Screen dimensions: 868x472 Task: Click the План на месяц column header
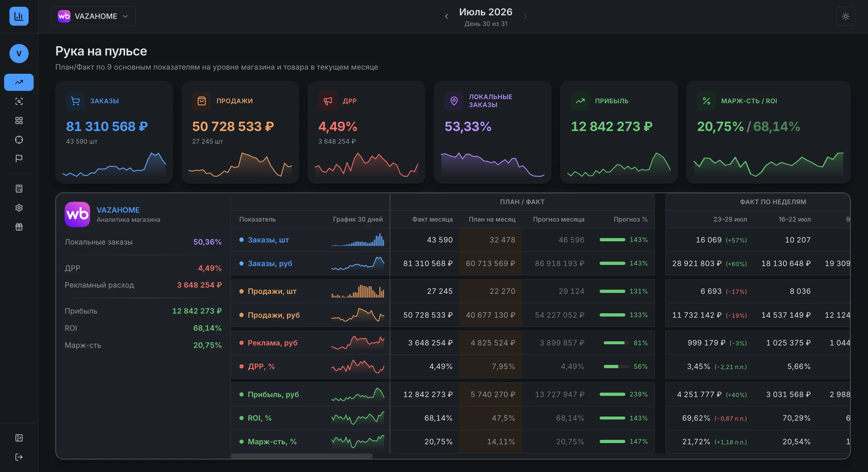click(x=492, y=219)
